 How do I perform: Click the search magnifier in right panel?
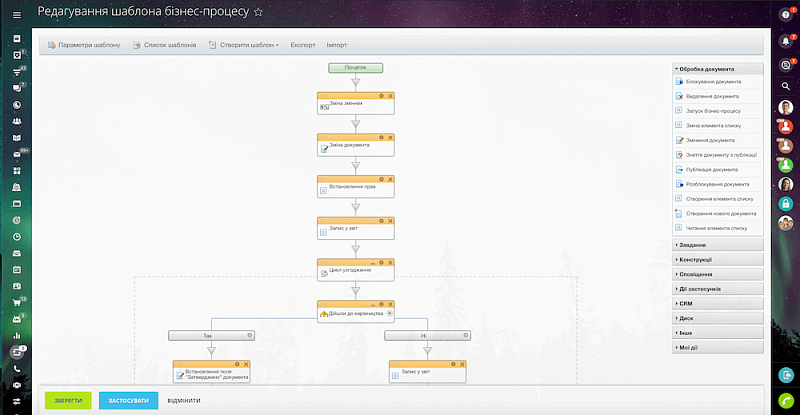point(786,87)
